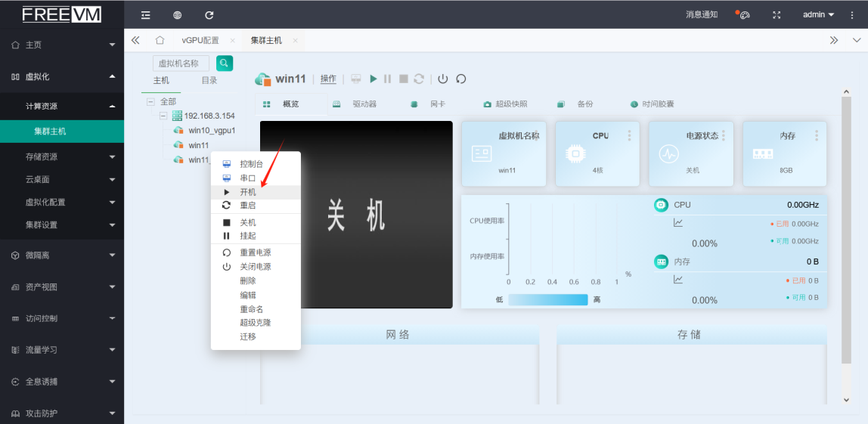The height and width of the screenshot is (424, 868).
Task: Open the 超级快照 tab
Action: point(511,104)
